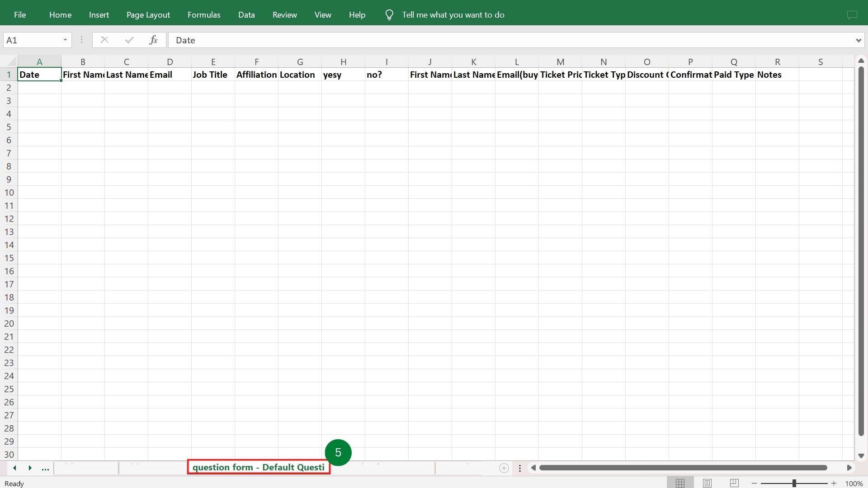Click the previous sheet arrow

coord(14,468)
